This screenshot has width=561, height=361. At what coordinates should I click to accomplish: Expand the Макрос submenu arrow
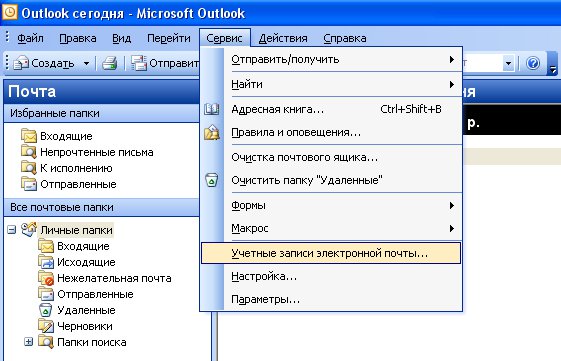(x=452, y=228)
